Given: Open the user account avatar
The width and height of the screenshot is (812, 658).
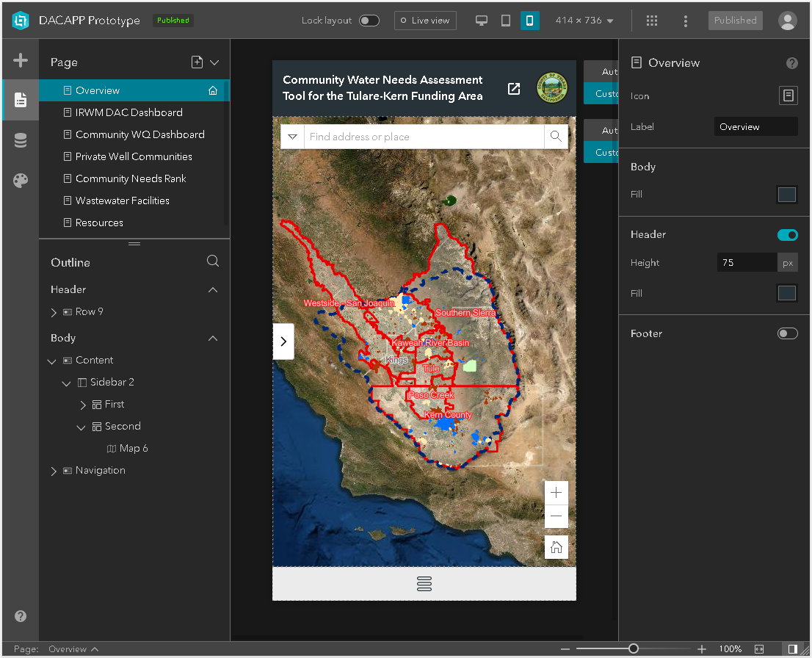Looking at the screenshot, I should (x=788, y=21).
